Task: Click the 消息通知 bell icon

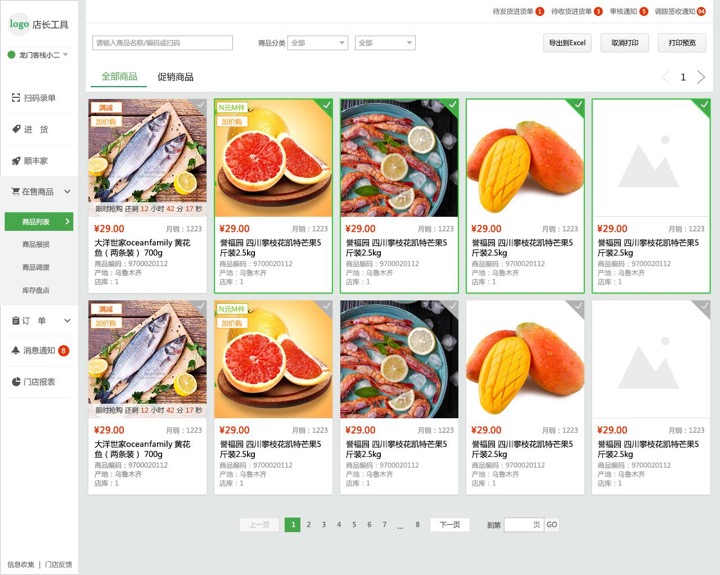Action: (16, 350)
